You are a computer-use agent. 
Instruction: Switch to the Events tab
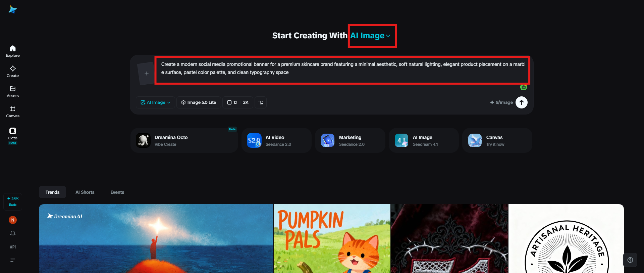[x=117, y=192]
